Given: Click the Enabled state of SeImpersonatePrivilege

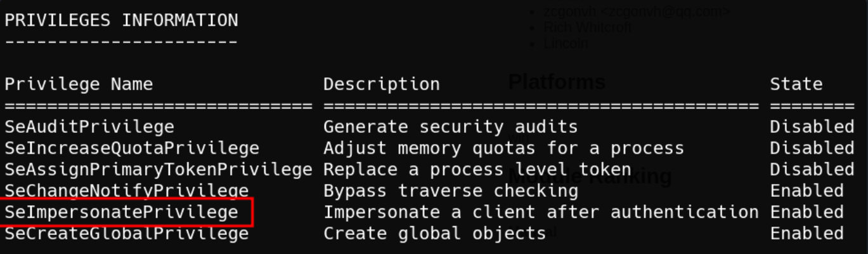Looking at the screenshot, I should (x=806, y=212).
